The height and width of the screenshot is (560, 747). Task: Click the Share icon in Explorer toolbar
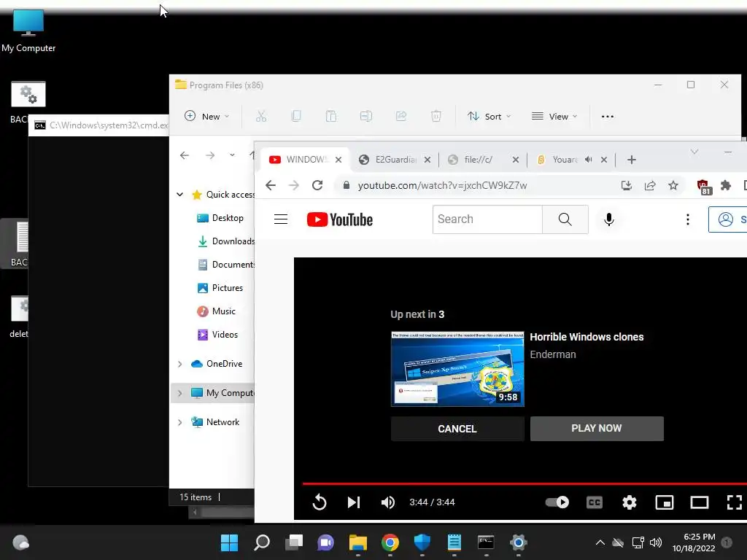[x=401, y=116]
